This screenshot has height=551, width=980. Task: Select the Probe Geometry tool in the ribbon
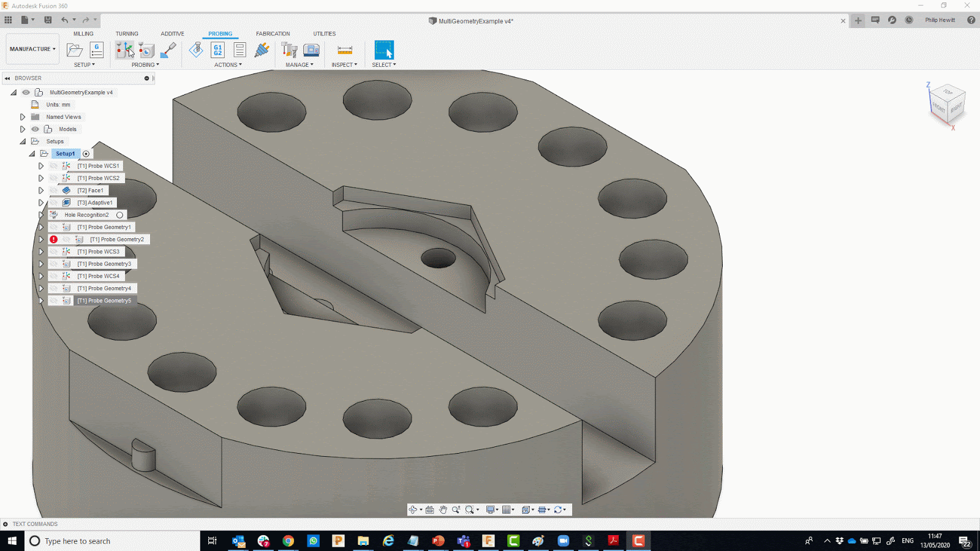pos(146,50)
